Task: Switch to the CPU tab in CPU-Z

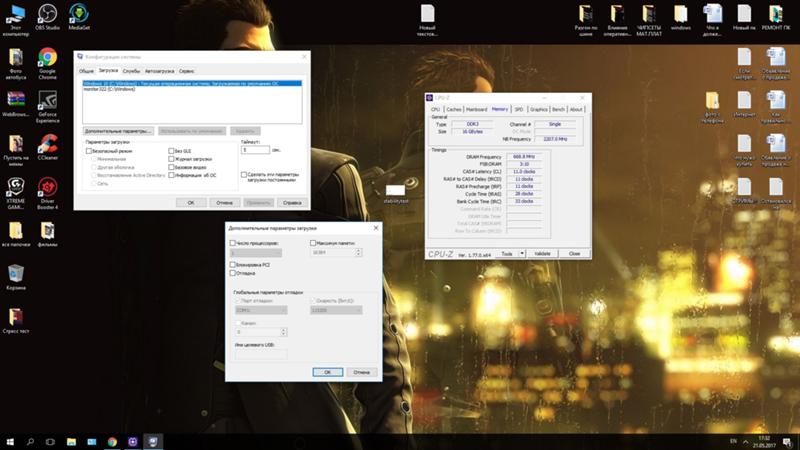Action: (435, 109)
